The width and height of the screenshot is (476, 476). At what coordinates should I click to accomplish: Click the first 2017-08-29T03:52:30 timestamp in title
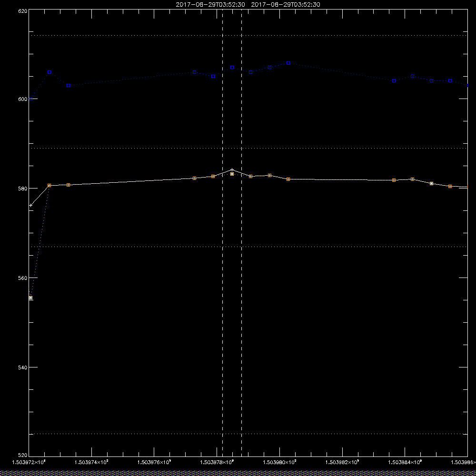210,5
